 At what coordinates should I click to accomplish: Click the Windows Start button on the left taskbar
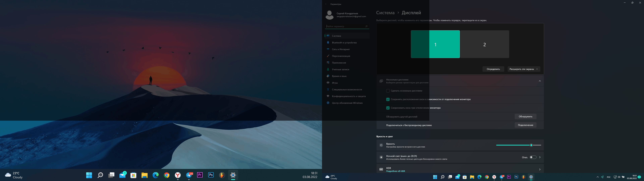tap(89, 175)
